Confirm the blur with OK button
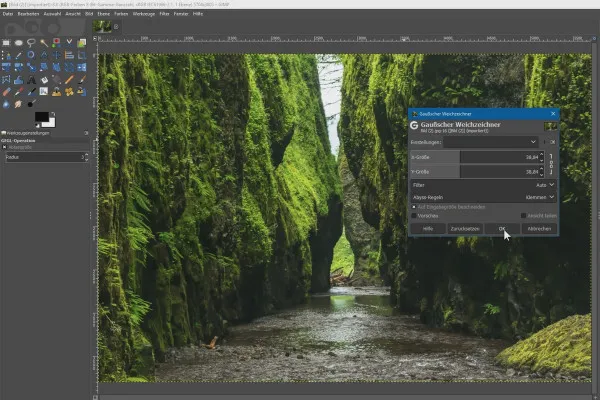The height and width of the screenshot is (400, 600). click(x=502, y=229)
